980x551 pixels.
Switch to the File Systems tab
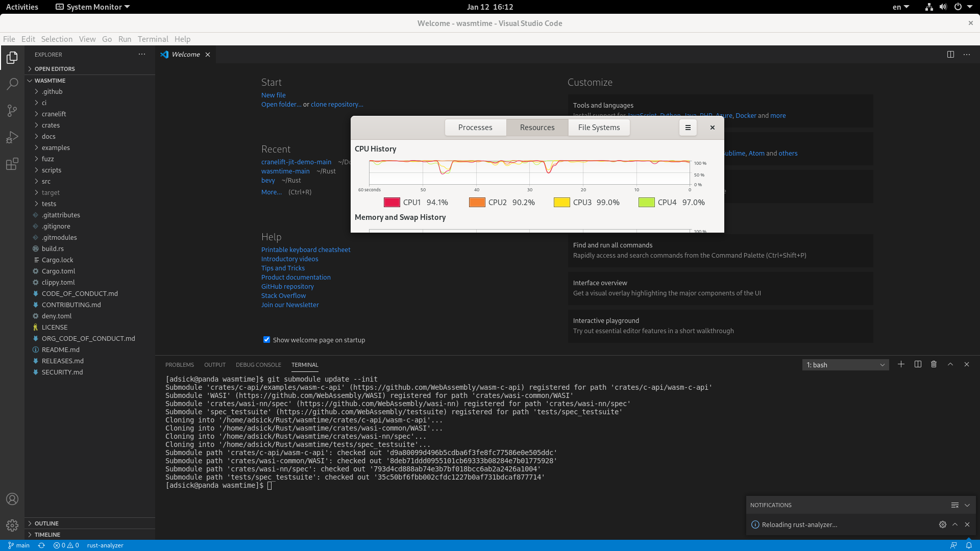[x=599, y=128]
